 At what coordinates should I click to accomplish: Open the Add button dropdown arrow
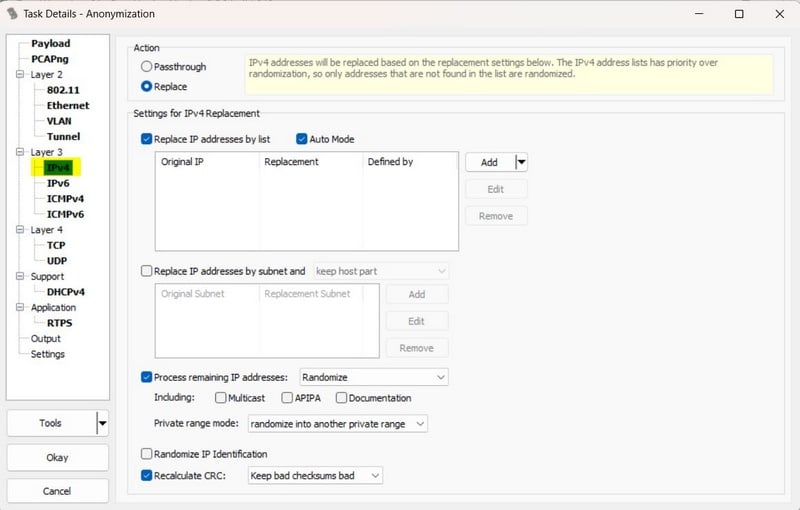pyautogui.click(x=521, y=162)
